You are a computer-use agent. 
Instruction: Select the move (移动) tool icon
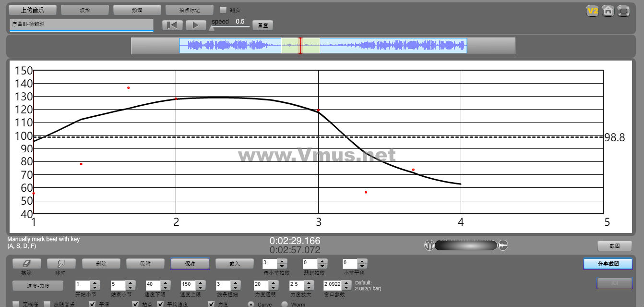click(x=60, y=263)
